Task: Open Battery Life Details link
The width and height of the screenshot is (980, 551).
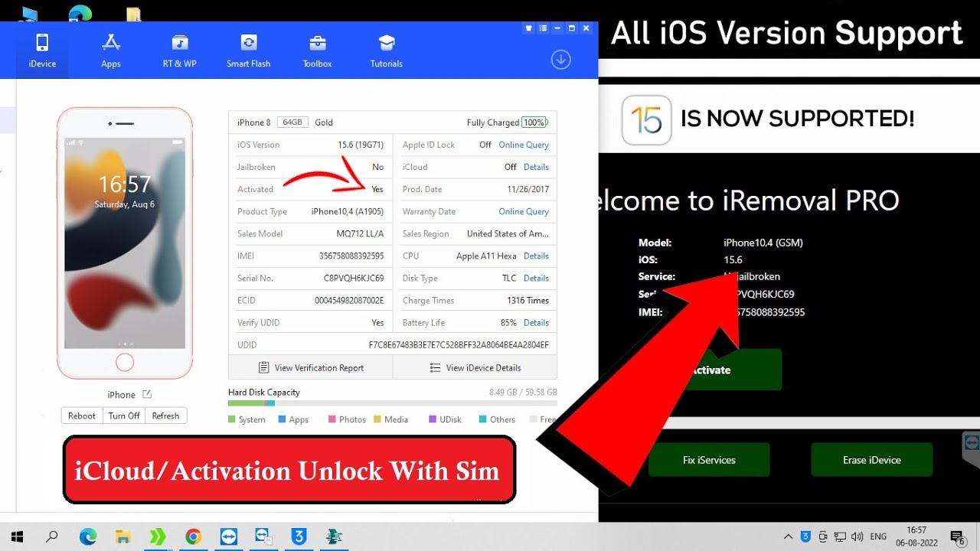Action: pyautogui.click(x=536, y=322)
